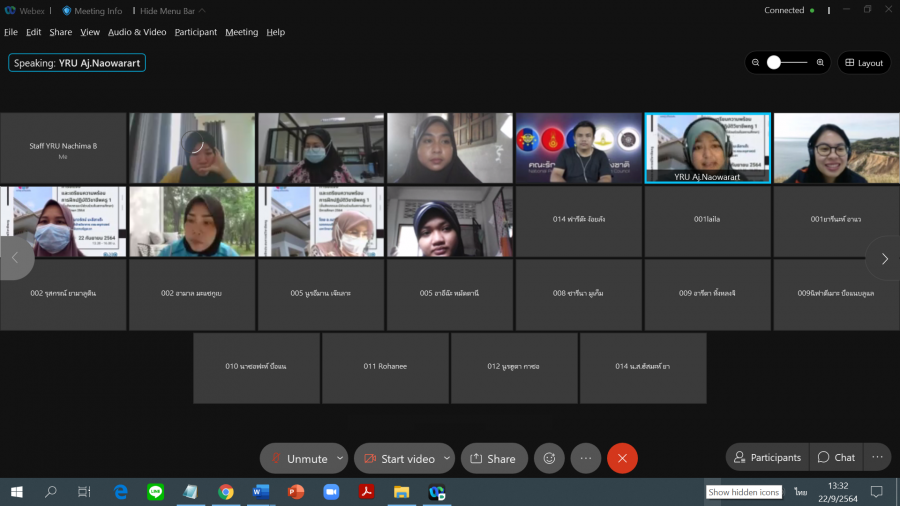
Task: Click the Share screen button
Action: (x=493, y=458)
